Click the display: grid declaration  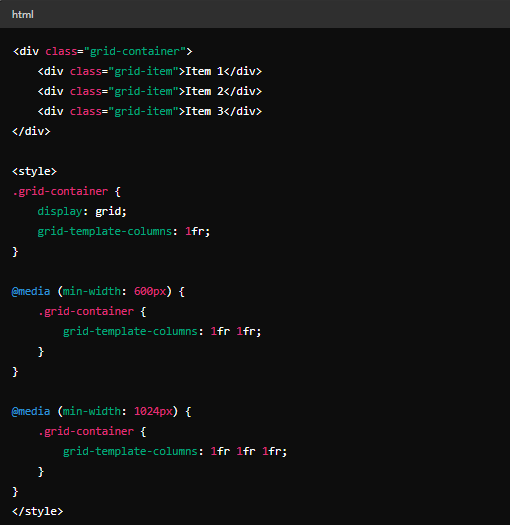coord(82,211)
